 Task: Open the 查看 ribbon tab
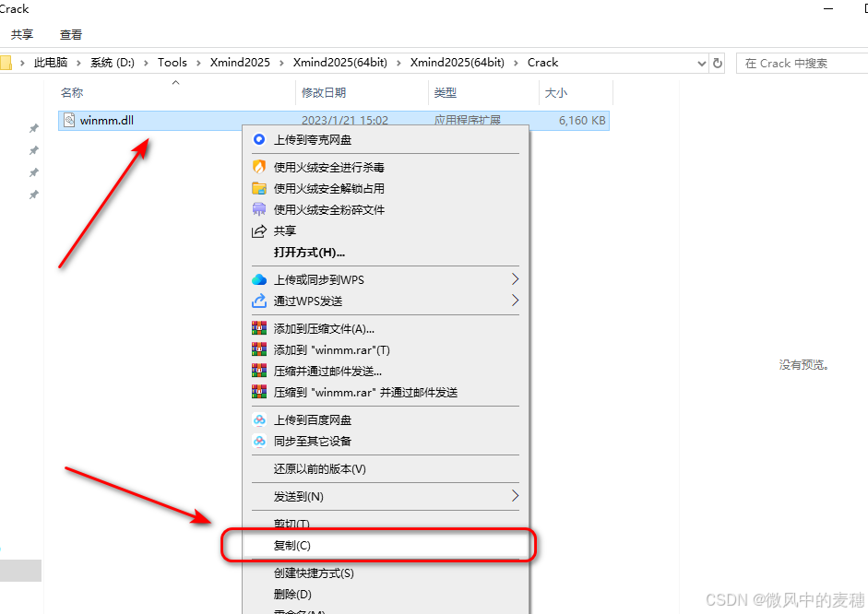pyautogui.click(x=71, y=34)
